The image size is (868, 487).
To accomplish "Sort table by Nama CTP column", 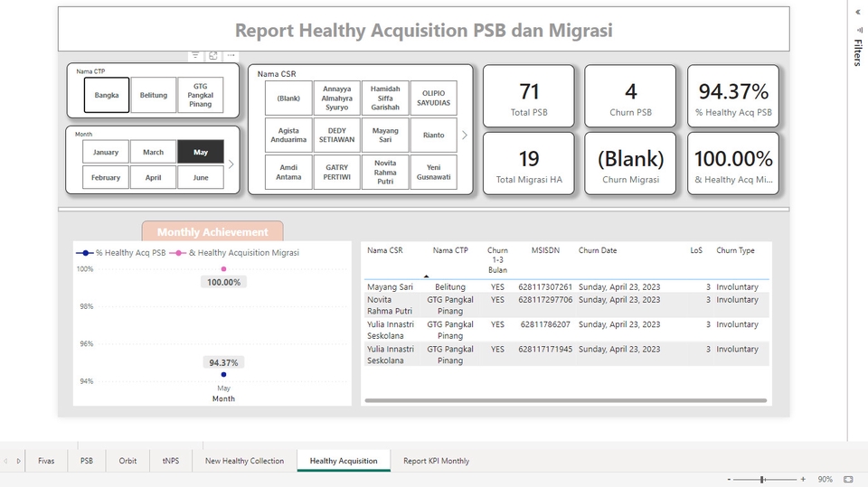I will pos(450,250).
